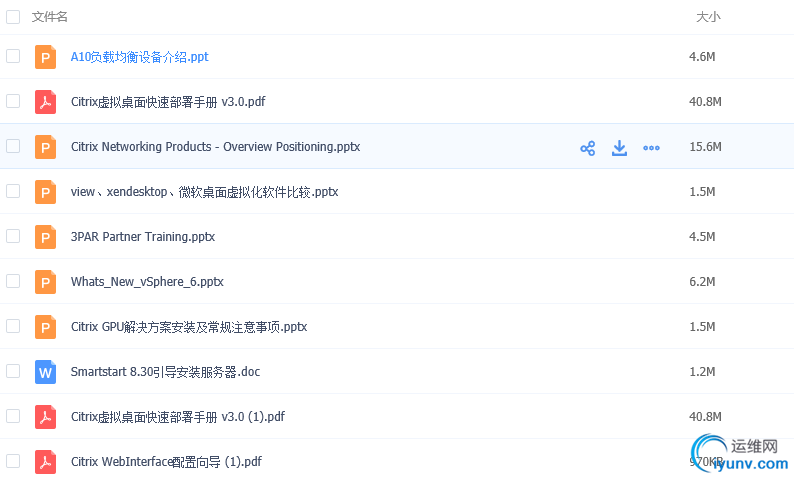The image size is (794, 480).
Task: Click the 15.6M size value
Action: pyautogui.click(x=705, y=147)
